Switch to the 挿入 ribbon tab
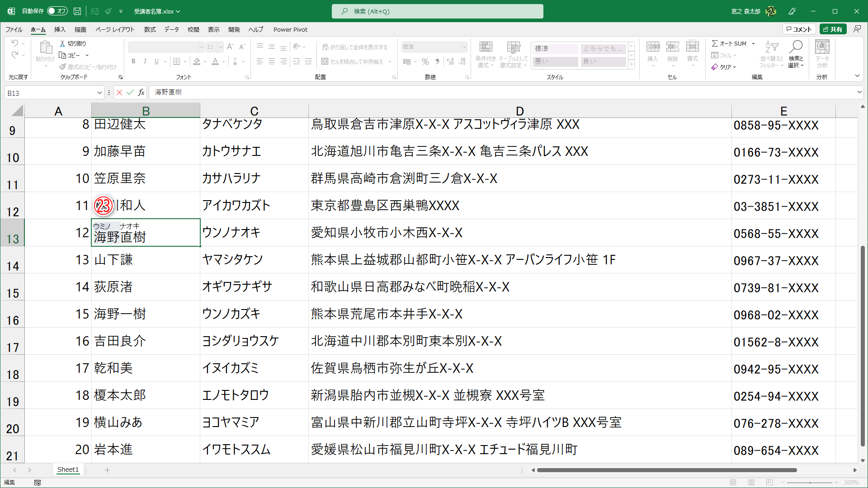 point(59,29)
